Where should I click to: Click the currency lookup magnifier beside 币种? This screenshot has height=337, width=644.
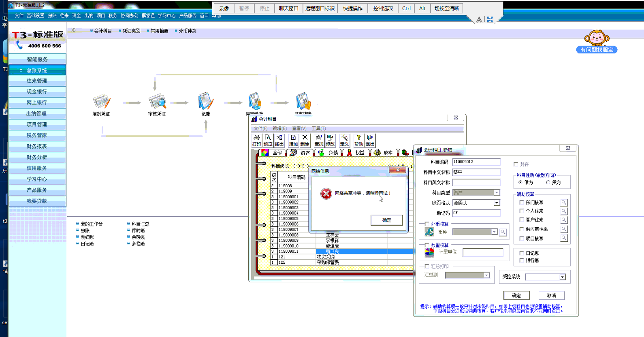(503, 232)
